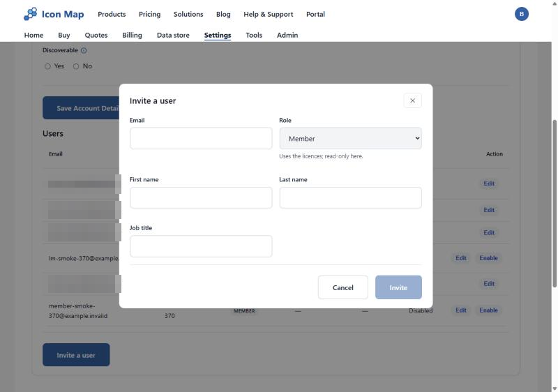Edit the lm-smoke-370 user
Screen dimensions: 558x392
pyautogui.click(x=461, y=258)
